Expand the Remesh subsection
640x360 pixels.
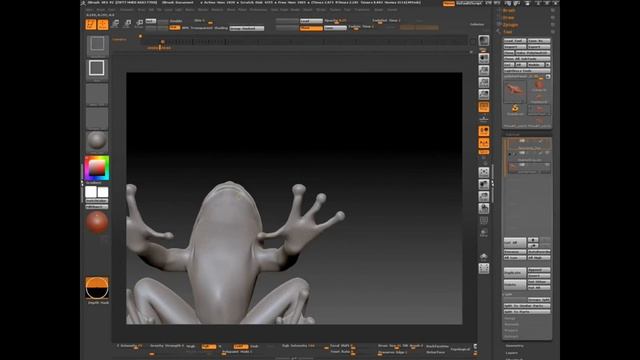(511, 324)
